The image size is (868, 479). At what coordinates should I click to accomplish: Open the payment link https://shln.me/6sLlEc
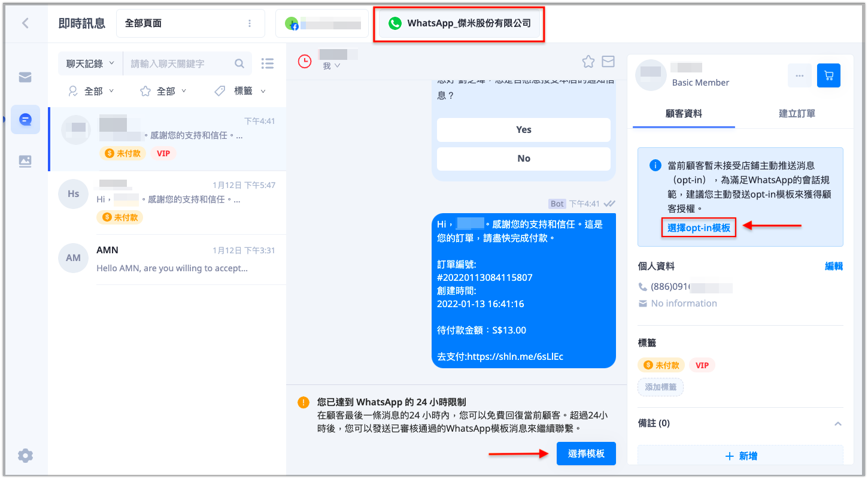pyautogui.click(x=515, y=357)
